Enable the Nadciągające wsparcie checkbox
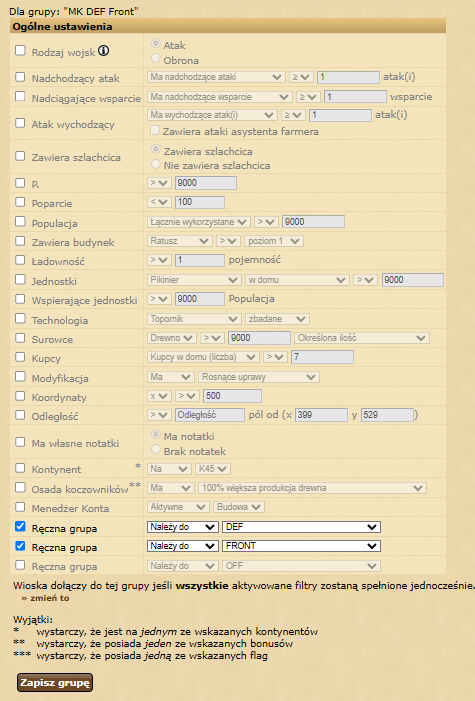The height and width of the screenshot is (701, 475). pyautogui.click(x=20, y=97)
